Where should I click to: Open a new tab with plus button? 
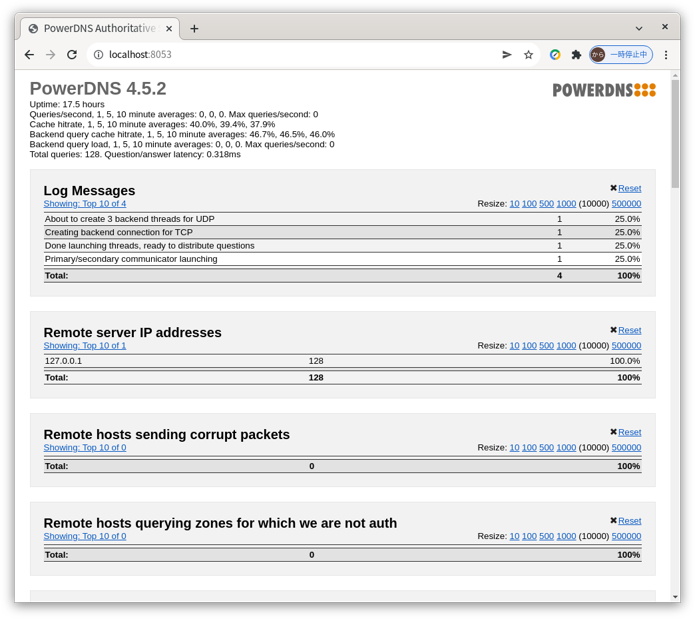194,29
